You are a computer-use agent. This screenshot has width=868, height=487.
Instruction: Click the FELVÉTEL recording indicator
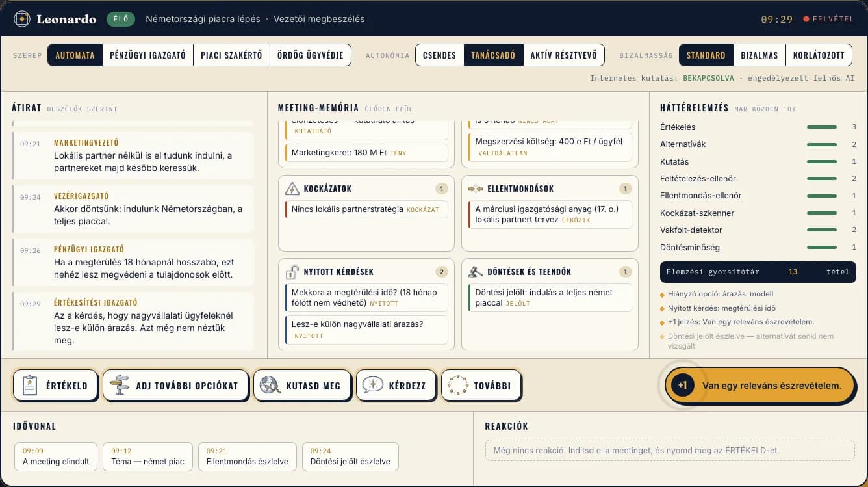point(828,19)
